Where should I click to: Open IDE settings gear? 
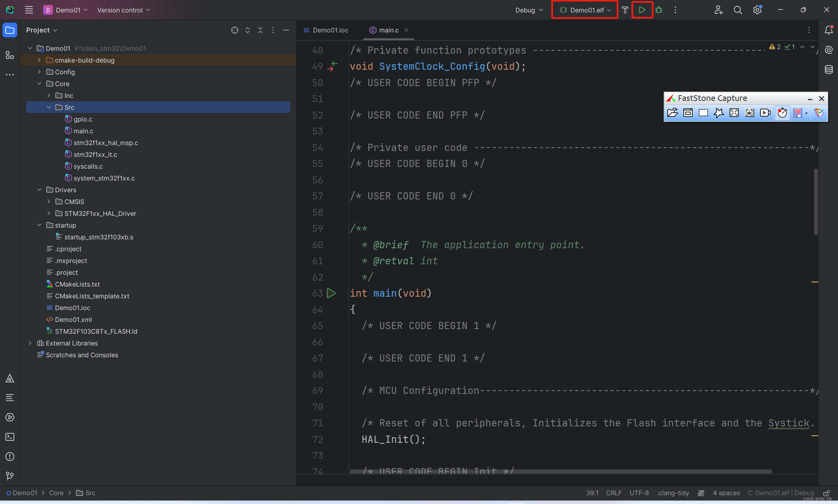click(757, 10)
